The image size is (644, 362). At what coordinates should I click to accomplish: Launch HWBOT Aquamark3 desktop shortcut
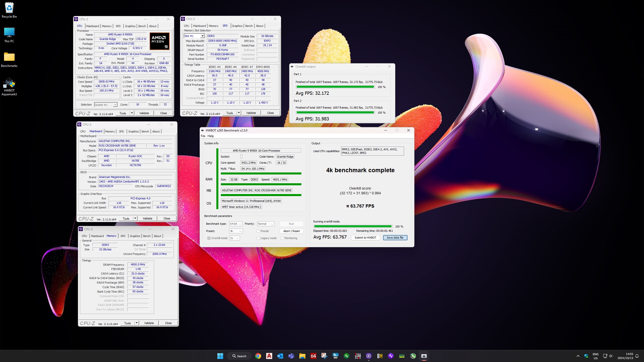[x=9, y=87]
